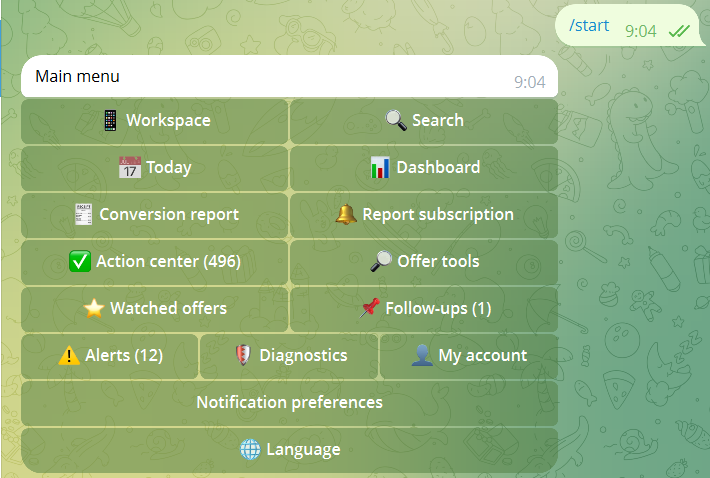Choose the globe Language button
710x478 pixels.
(x=289, y=450)
